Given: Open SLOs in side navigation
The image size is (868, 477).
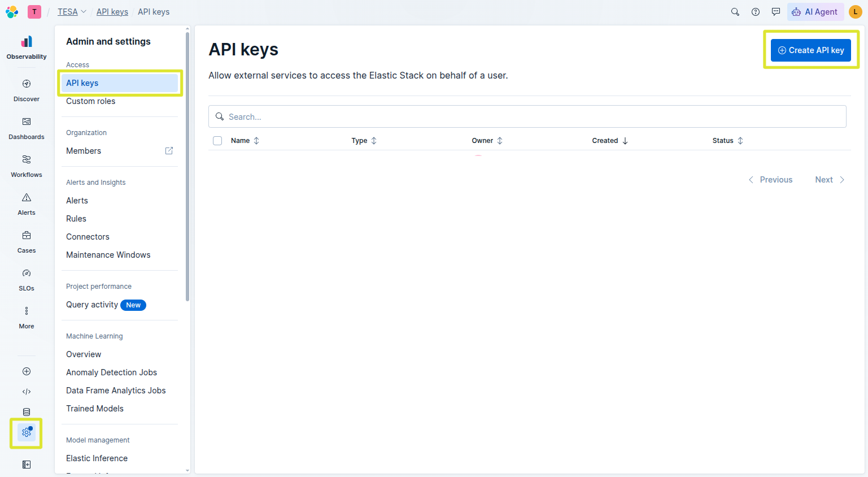Looking at the screenshot, I should [x=27, y=280].
